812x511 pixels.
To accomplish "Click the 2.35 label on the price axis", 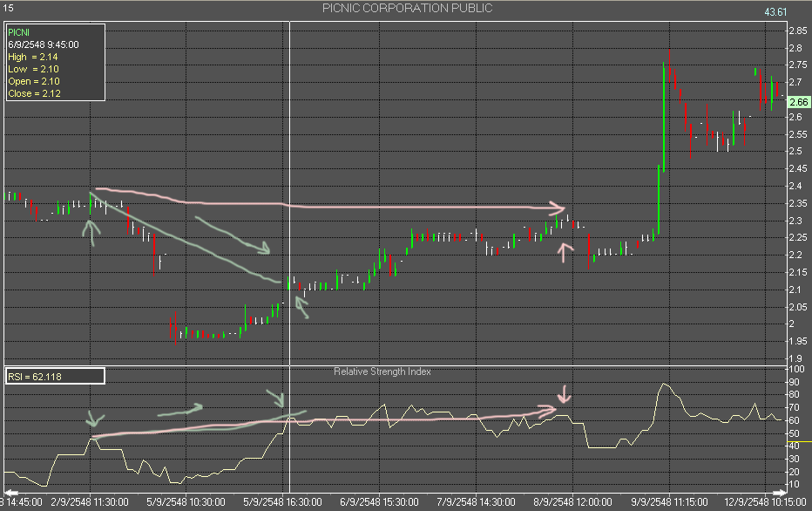I will click(x=798, y=203).
